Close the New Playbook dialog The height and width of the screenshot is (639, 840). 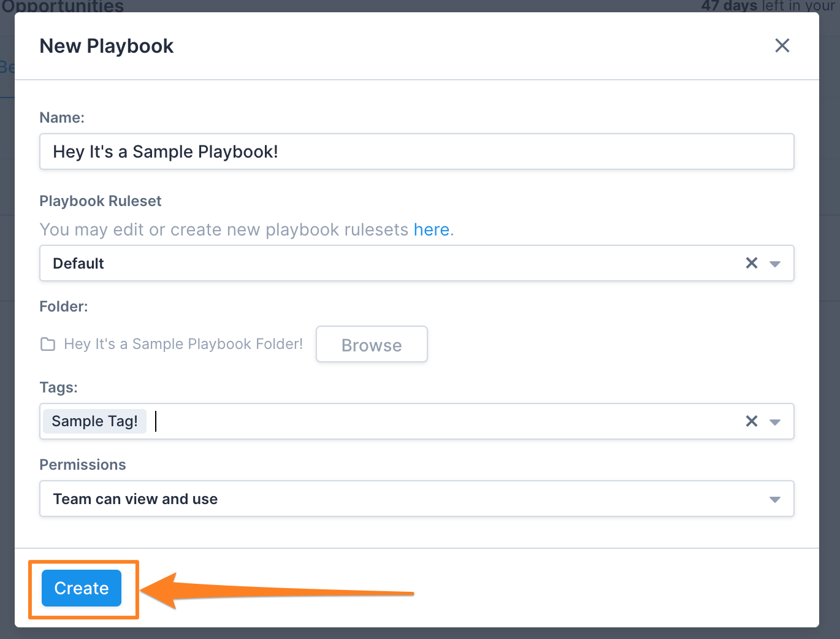click(x=782, y=45)
